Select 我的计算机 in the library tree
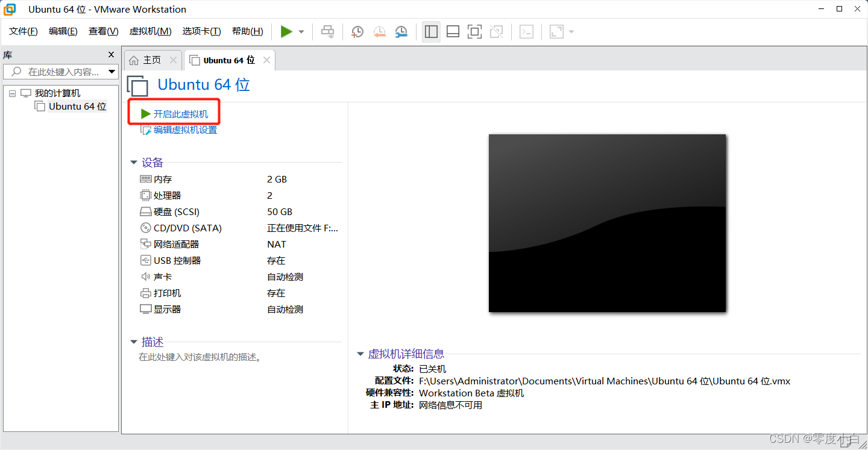The width and height of the screenshot is (868, 450). 57,93
